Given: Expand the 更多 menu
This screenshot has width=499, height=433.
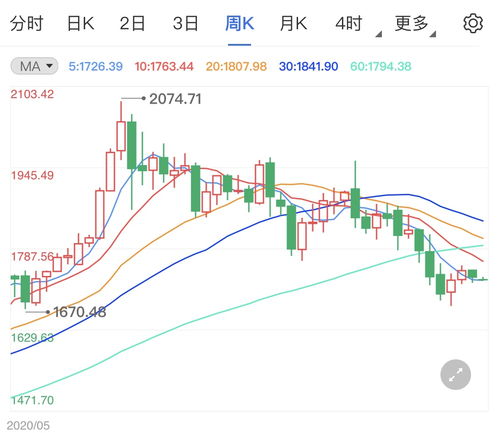Looking at the screenshot, I should click(x=415, y=25).
